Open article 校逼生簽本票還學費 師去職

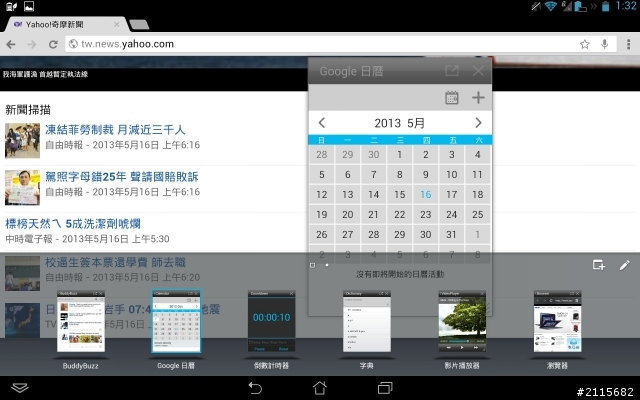[x=115, y=262]
